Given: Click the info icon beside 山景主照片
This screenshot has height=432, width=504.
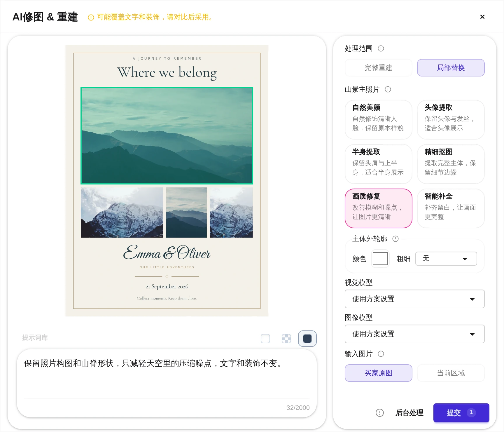Looking at the screenshot, I should [x=388, y=89].
